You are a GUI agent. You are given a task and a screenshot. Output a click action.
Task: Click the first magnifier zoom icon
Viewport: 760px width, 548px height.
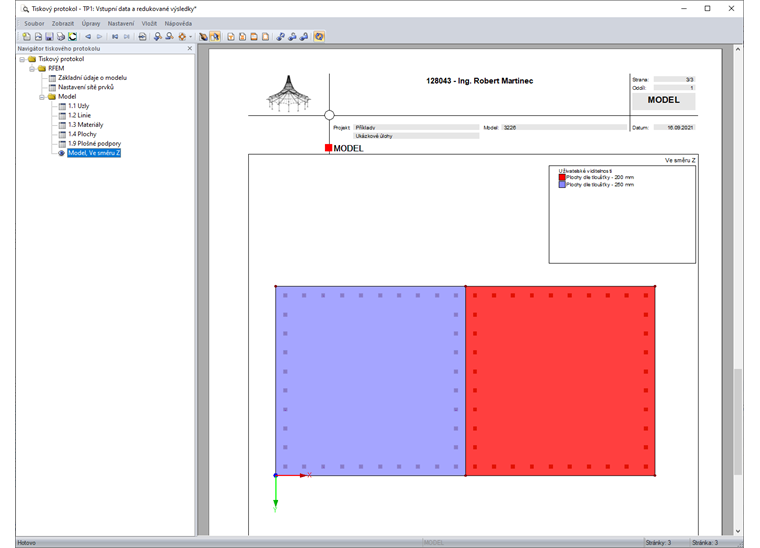click(158, 36)
